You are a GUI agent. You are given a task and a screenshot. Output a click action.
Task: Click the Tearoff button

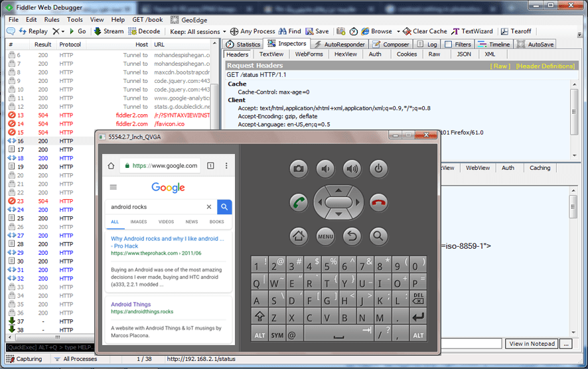[516, 31]
